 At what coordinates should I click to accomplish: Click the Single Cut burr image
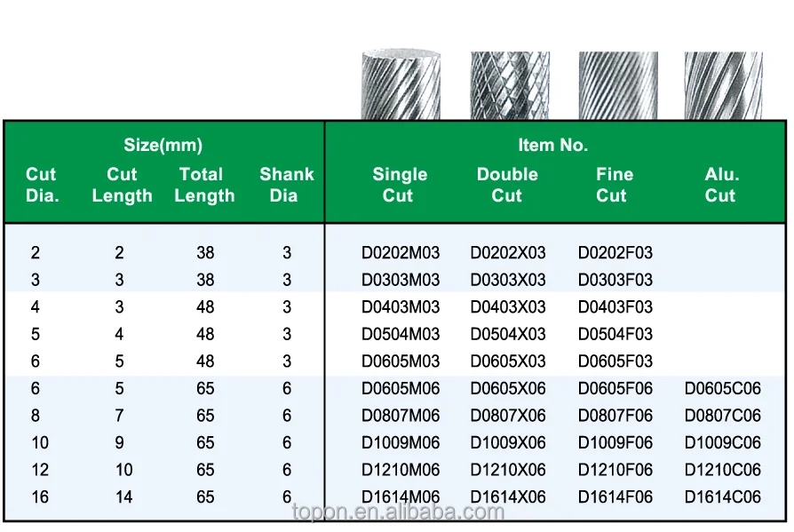pyautogui.click(x=401, y=84)
